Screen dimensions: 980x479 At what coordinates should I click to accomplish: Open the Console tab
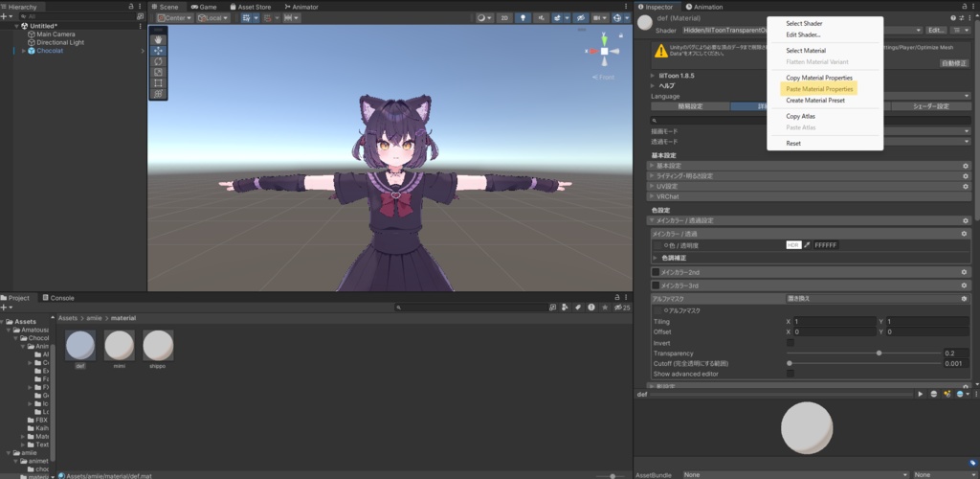57,298
